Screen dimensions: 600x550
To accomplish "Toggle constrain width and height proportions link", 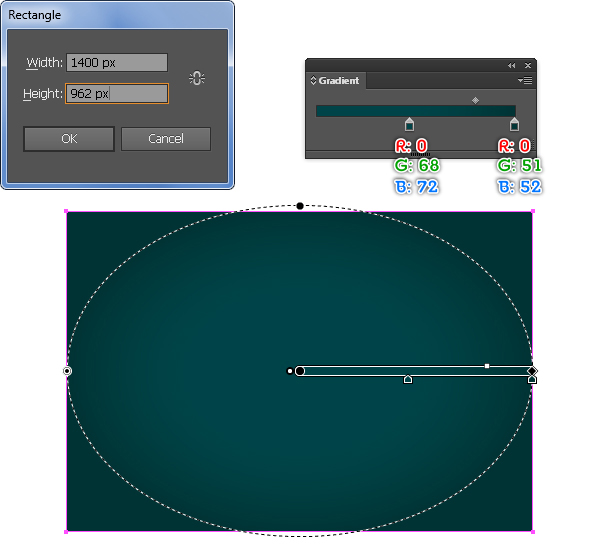I will (197, 78).
